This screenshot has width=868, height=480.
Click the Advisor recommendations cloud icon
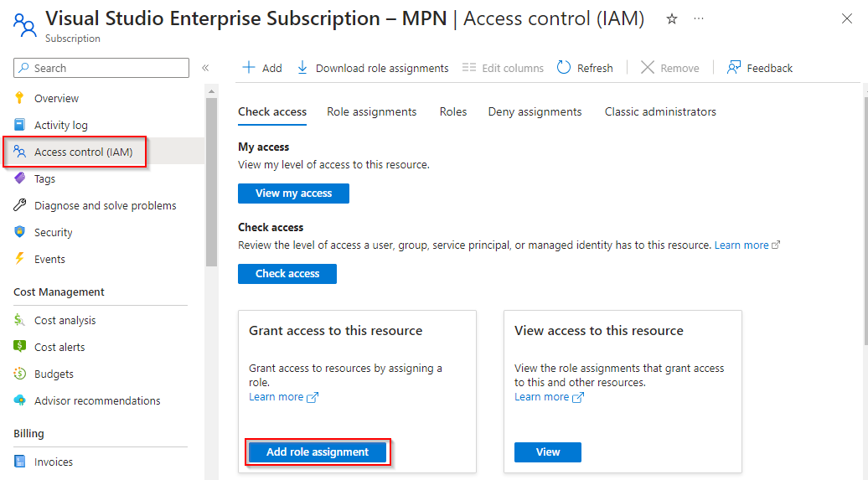19,400
